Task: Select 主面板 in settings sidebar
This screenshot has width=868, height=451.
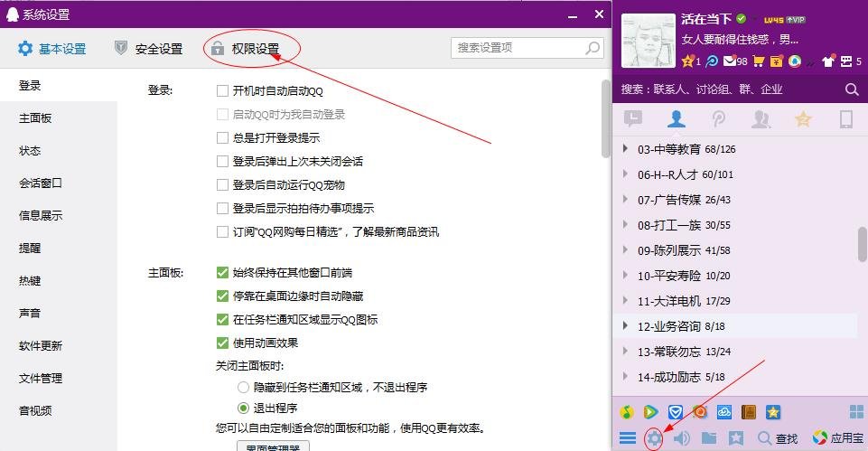Action: [x=35, y=118]
